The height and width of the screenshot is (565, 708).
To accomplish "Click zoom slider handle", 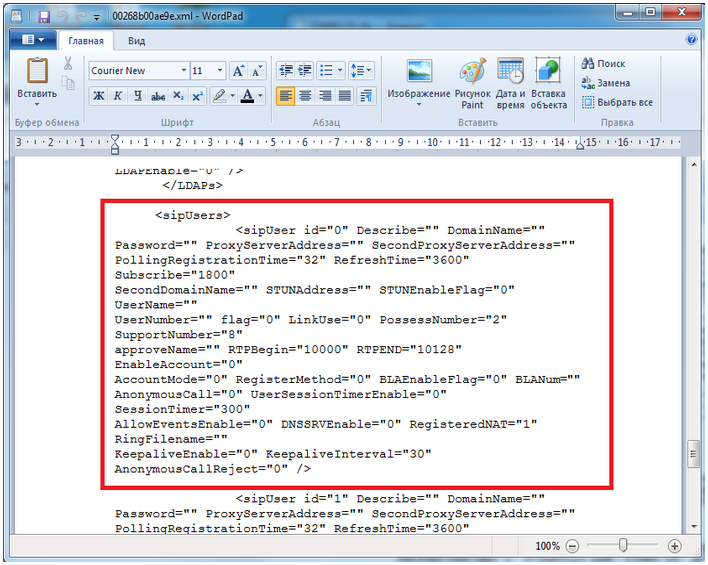I will [x=623, y=545].
